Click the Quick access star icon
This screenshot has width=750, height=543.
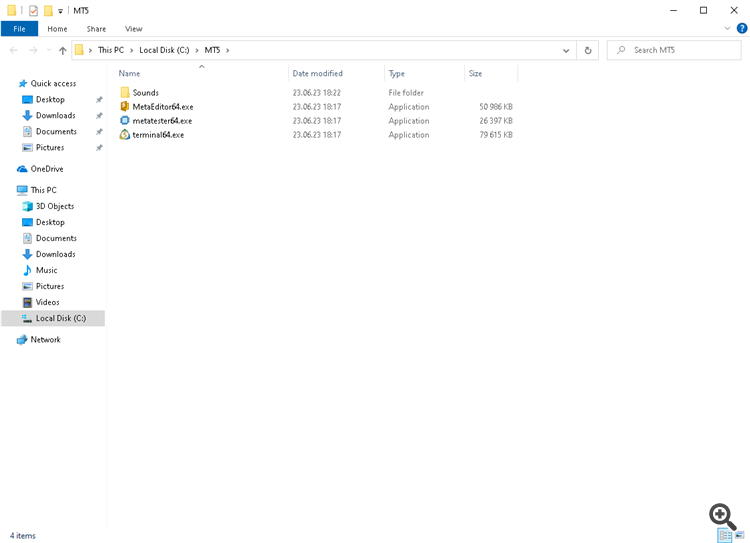pyautogui.click(x=22, y=84)
